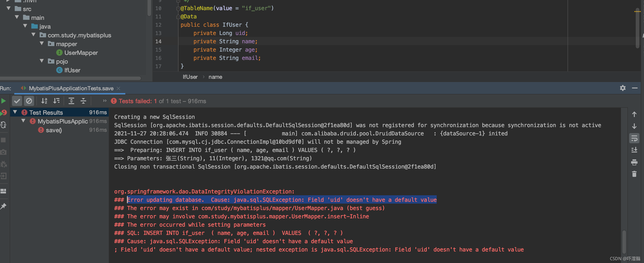This screenshot has width=644, height=263.
Task: Click the project tree horizontal scrollbar
Action: click(x=70, y=79)
